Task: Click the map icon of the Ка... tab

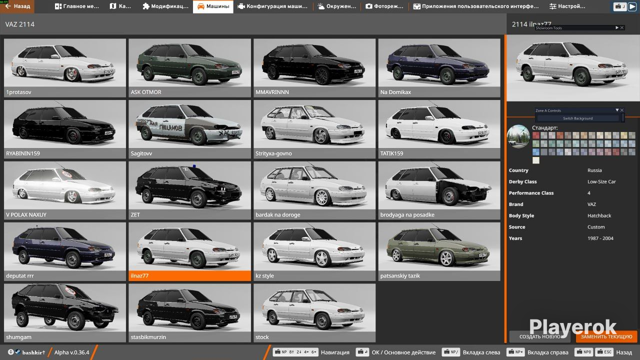Action: [x=113, y=6]
